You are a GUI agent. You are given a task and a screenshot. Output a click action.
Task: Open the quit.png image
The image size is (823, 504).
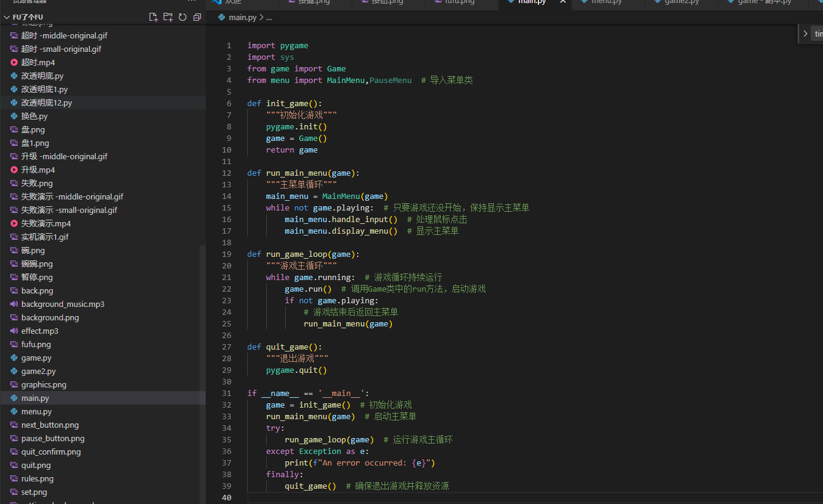click(103, 465)
